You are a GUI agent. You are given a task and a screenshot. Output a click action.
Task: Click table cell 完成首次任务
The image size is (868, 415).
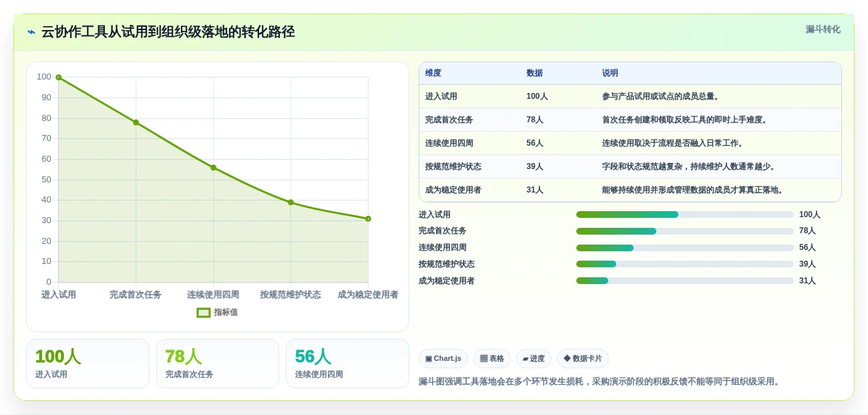449,120
